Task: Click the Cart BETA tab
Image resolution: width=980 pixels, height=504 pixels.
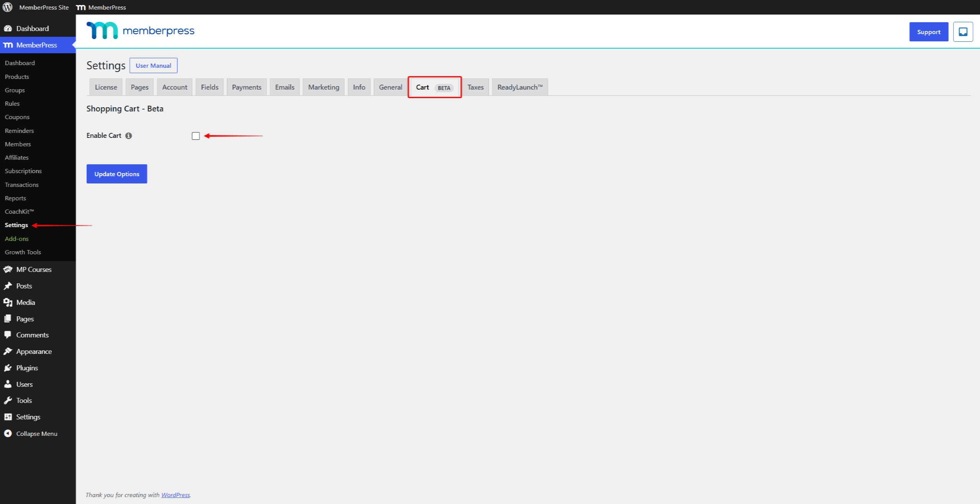Action: [435, 87]
